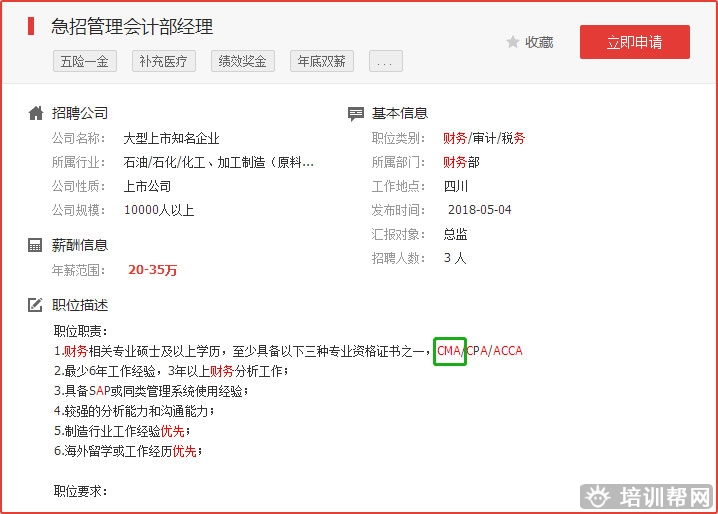This screenshot has height=514, width=718.
Task: Click the highlighted CMA keyword
Action: (449, 351)
